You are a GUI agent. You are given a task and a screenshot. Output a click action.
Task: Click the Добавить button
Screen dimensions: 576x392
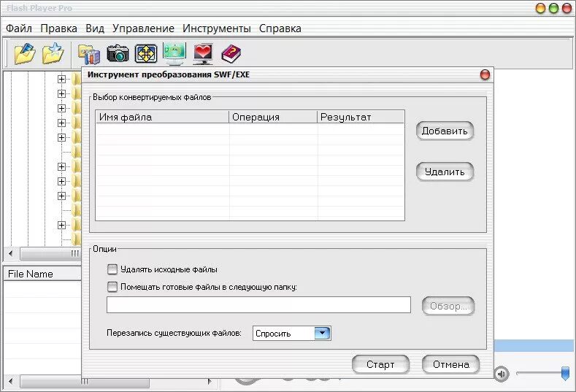[445, 131]
